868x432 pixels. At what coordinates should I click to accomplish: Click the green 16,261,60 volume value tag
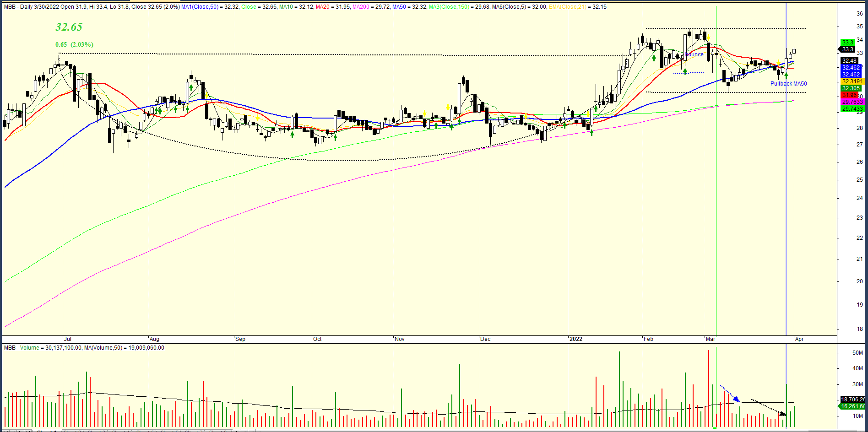coord(853,406)
